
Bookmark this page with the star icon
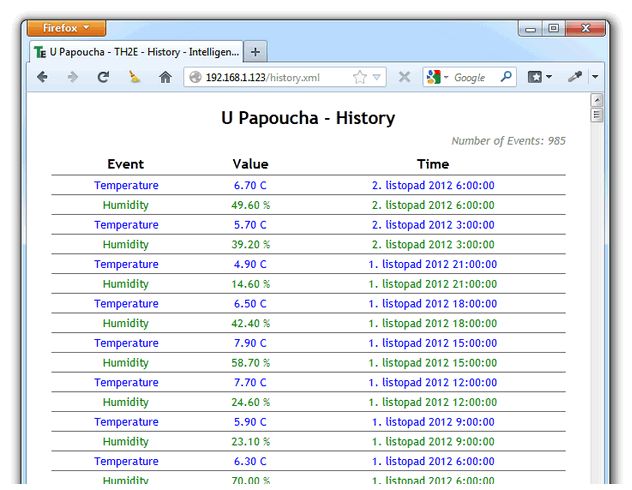359,77
